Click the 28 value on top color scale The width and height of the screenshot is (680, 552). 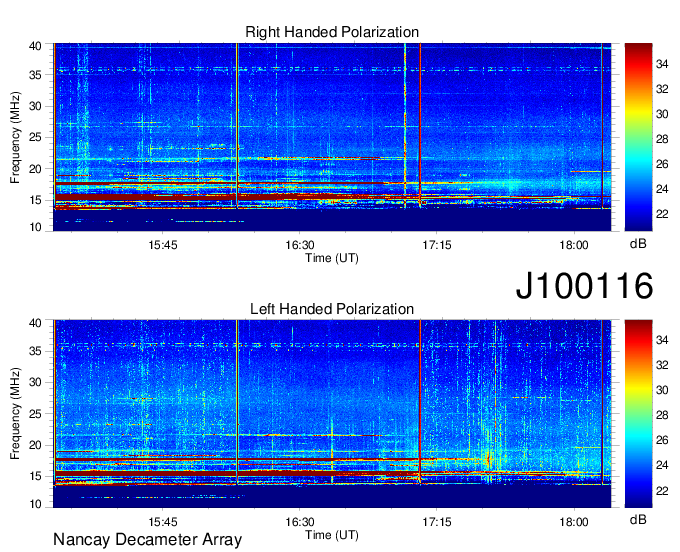(662, 139)
